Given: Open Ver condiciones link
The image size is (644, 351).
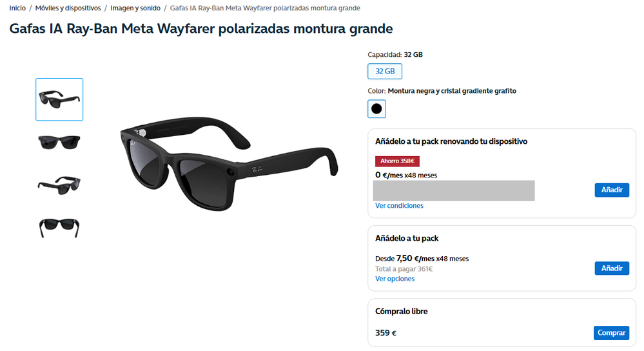Looking at the screenshot, I should point(399,206).
